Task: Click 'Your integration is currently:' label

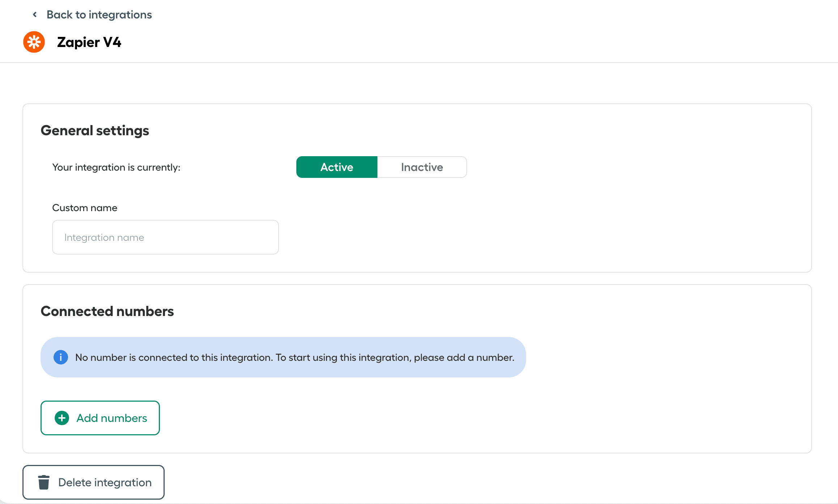Action: [116, 167]
